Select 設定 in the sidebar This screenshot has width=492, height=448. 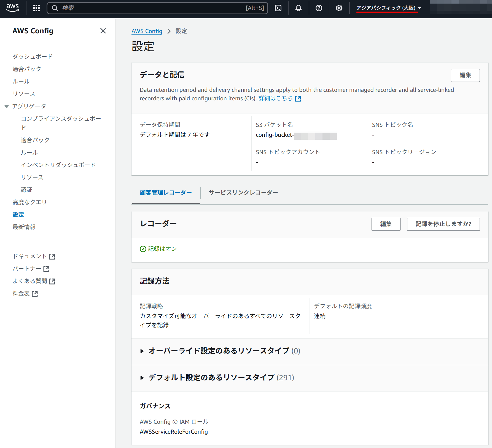[x=18, y=214]
